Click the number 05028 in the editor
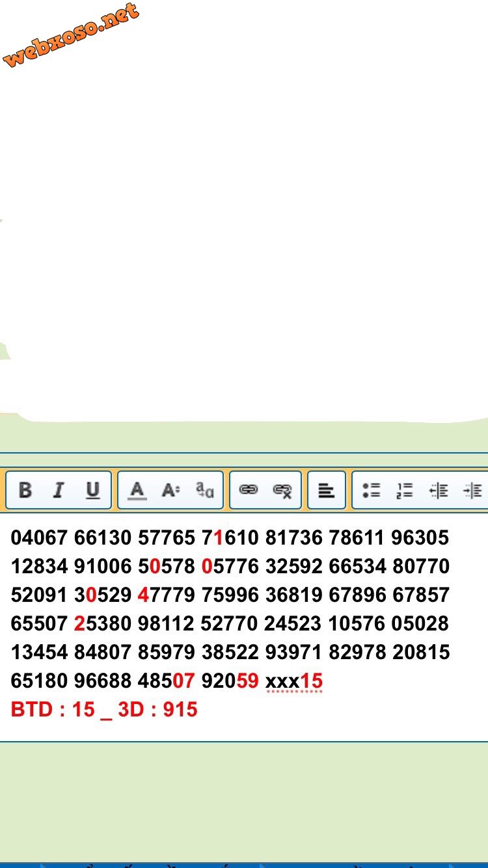Image resolution: width=488 pixels, height=868 pixels. pos(420,623)
